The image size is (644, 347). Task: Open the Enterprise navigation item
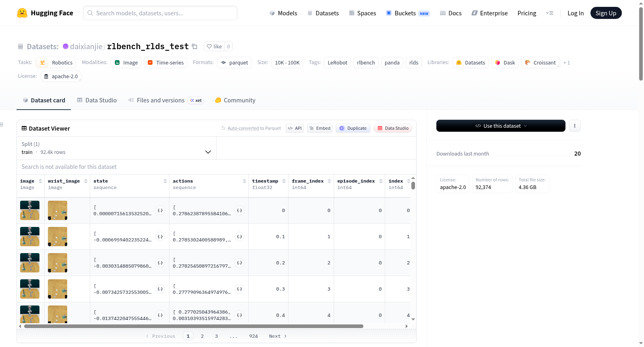pos(490,13)
